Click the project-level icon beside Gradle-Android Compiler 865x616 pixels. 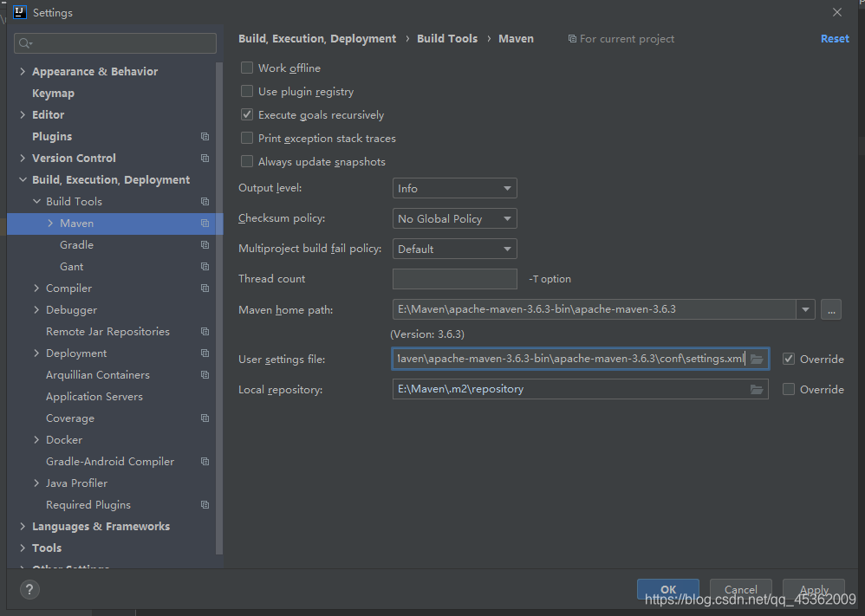click(205, 462)
